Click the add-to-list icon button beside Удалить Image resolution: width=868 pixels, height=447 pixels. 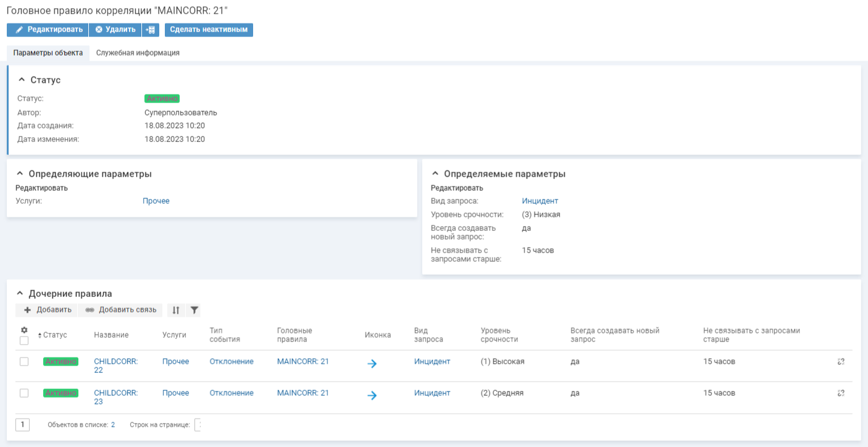151,30
